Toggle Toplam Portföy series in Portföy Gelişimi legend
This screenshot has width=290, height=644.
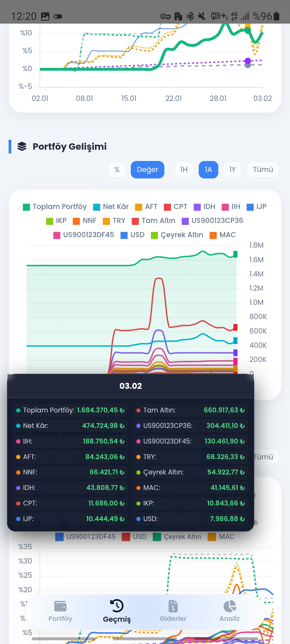(x=55, y=207)
